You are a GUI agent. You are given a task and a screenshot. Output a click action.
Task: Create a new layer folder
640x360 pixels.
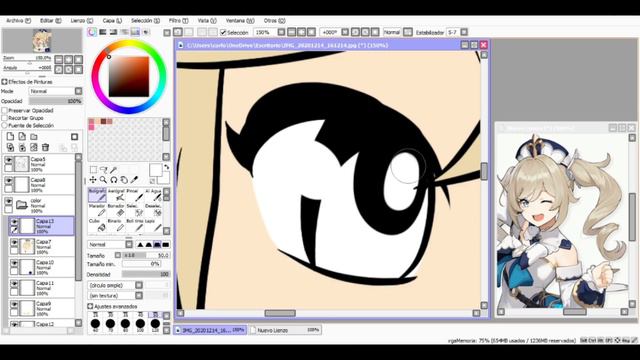[x=34, y=137]
